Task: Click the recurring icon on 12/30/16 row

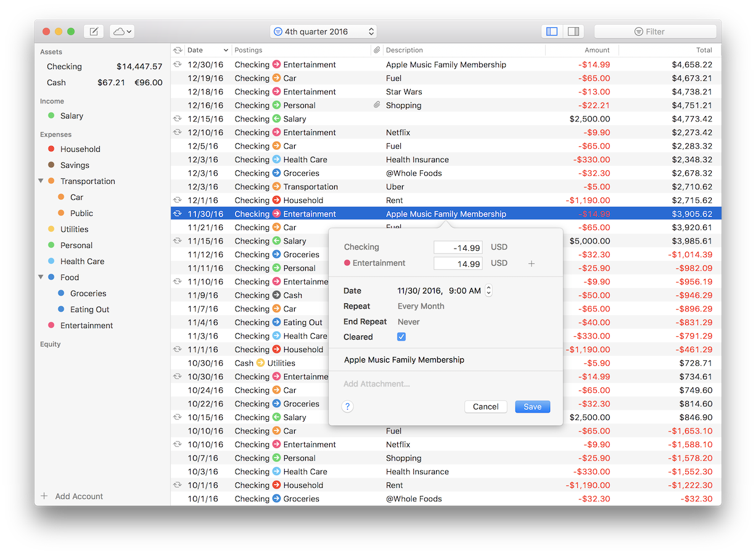Action: 178,65
